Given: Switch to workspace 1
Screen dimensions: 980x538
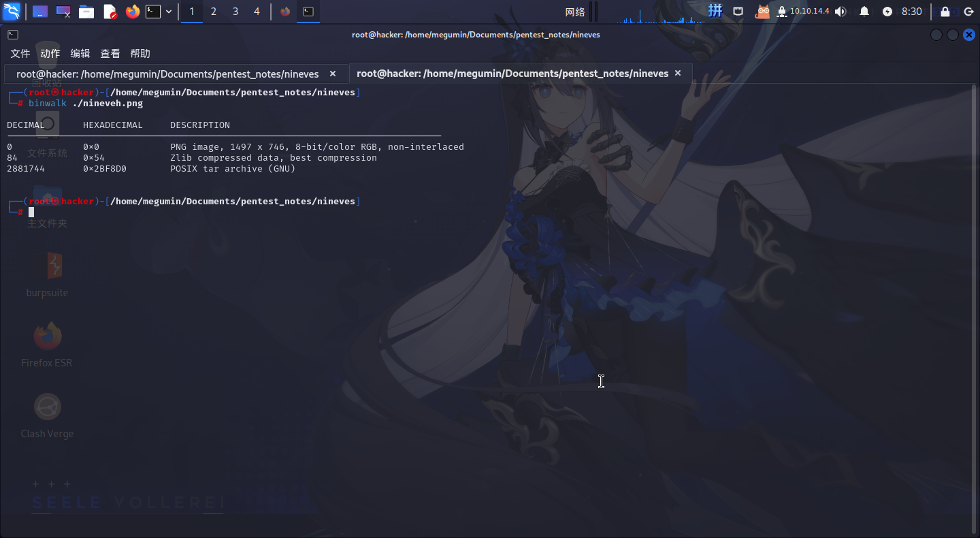Looking at the screenshot, I should (x=192, y=12).
